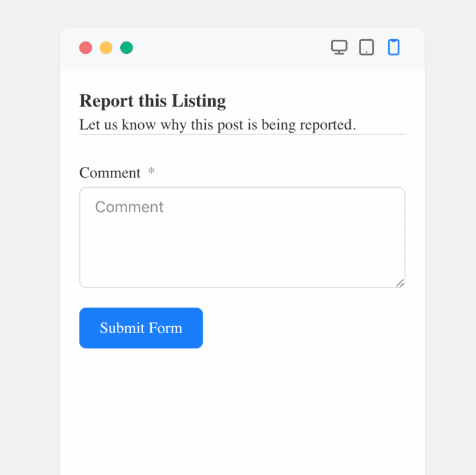This screenshot has height=475, width=476.
Task: Switch to the desktop preview icon
Action: click(x=339, y=47)
